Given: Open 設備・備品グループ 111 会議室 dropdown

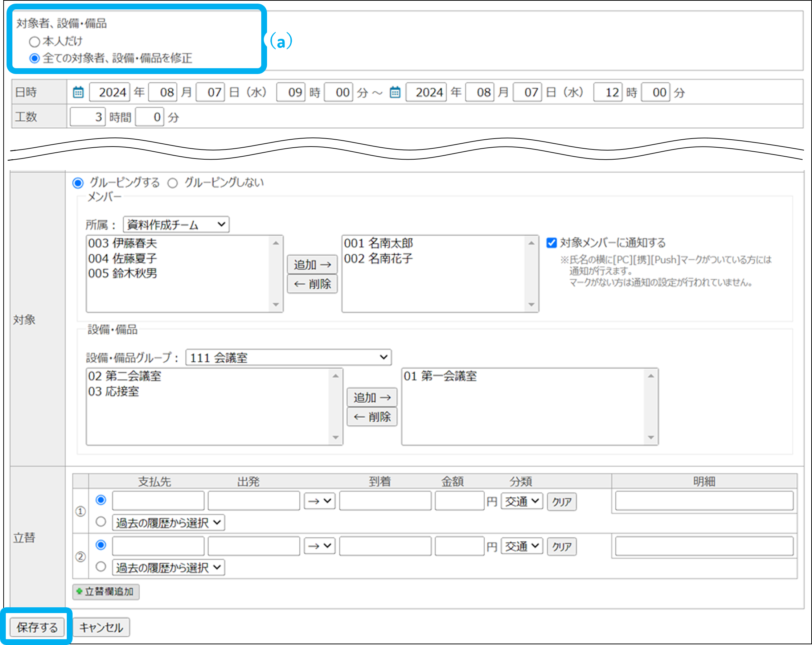Looking at the screenshot, I should point(288,357).
